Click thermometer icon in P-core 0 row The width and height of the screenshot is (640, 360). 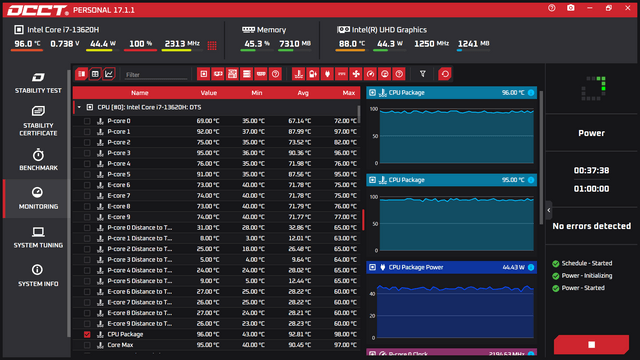(100, 121)
